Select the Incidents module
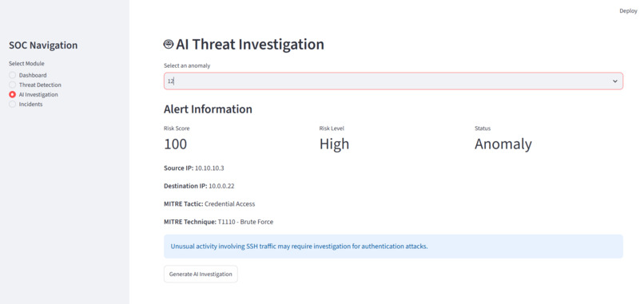 pos(26,105)
